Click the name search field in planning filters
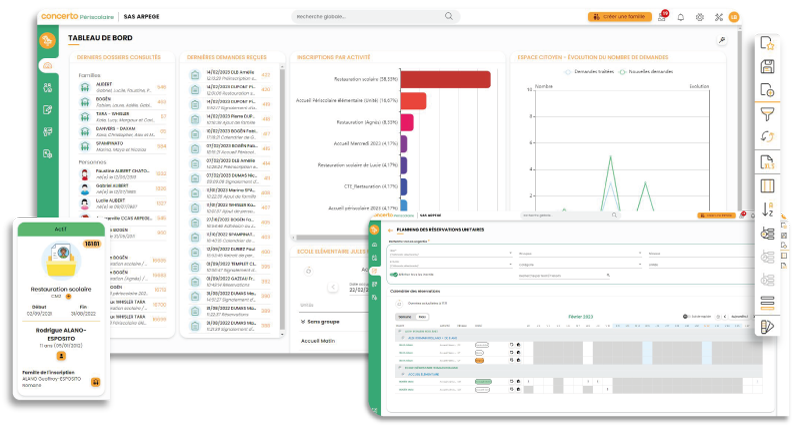This screenshot has width=800, height=427. 564,275
